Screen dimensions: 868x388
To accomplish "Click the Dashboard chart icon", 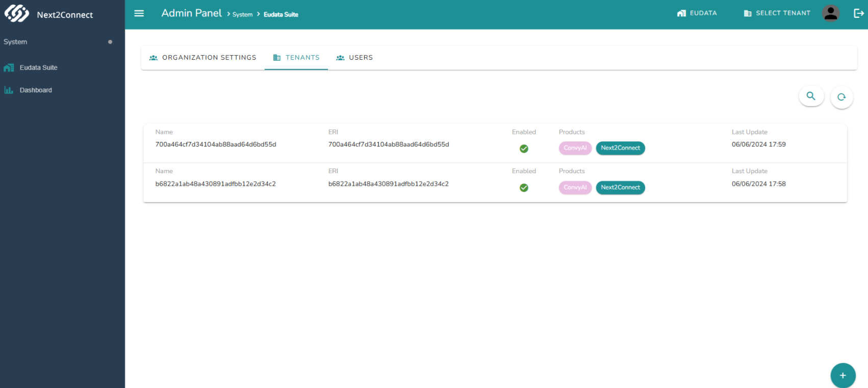I will pos(9,90).
